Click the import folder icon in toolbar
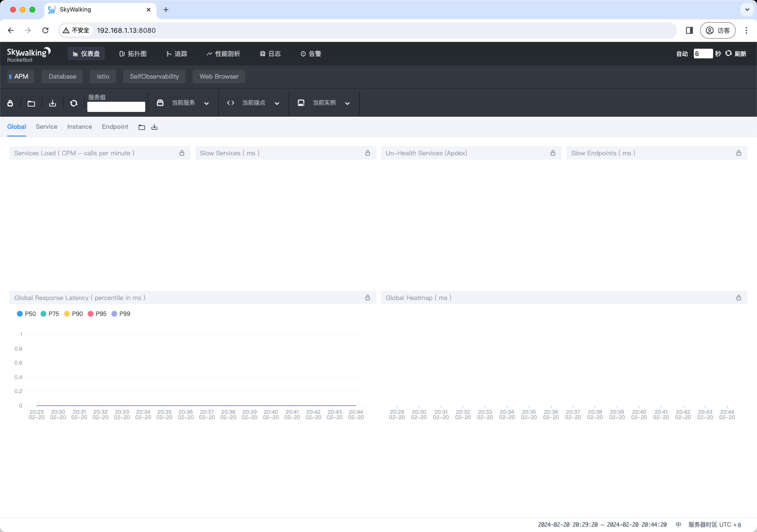 (31, 103)
